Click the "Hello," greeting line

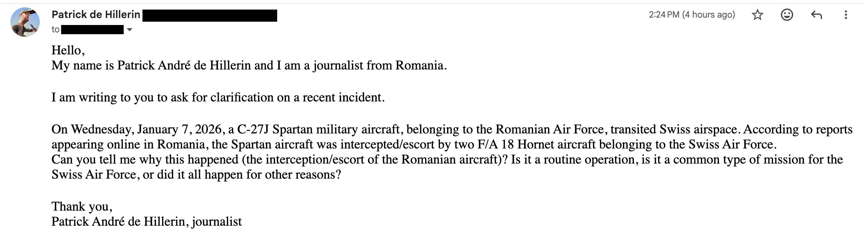68,50
